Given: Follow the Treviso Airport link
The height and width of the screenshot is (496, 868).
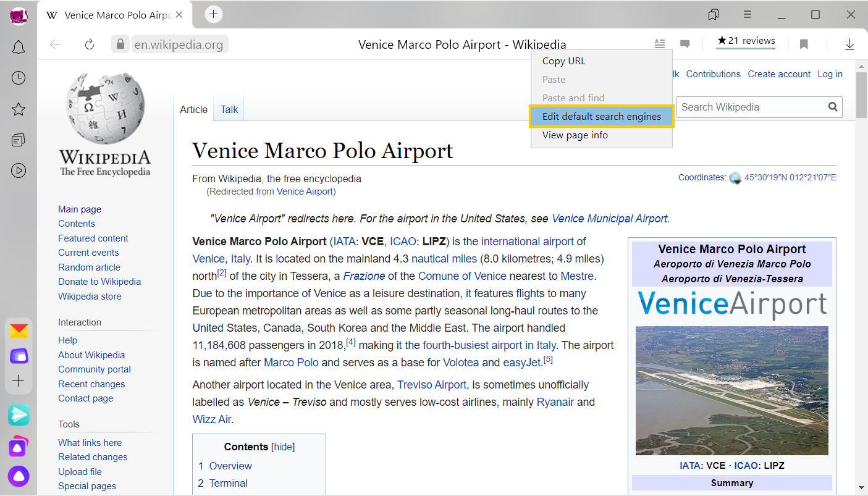Looking at the screenshot, I should tap(432, 385).
